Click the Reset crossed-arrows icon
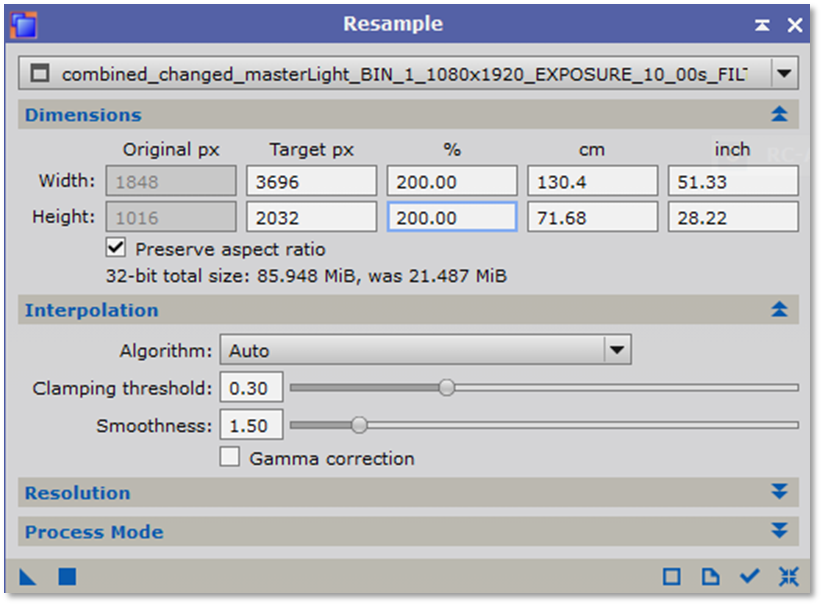The height and width of the screenshot is (606, 823). point(788,577)
